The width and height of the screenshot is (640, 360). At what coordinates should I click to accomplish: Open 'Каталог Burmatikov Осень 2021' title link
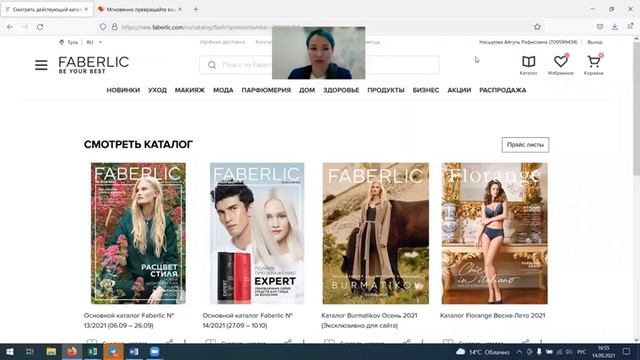coord(369,320)
